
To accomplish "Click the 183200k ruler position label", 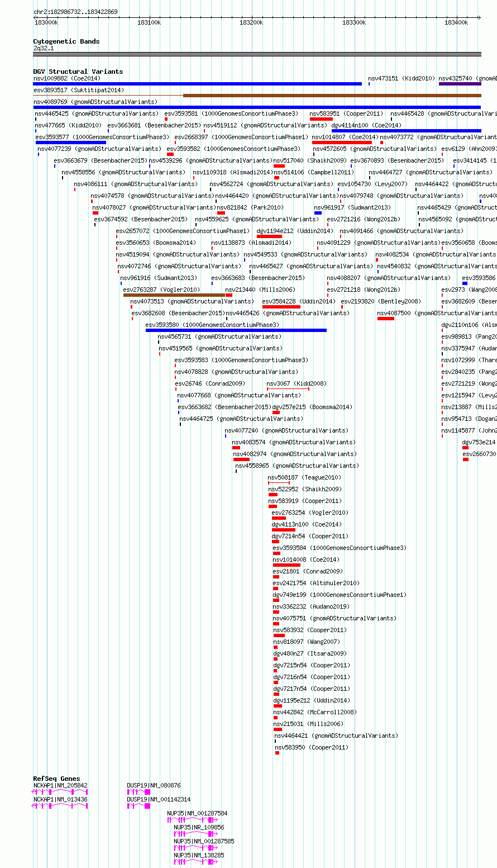I will (x=251, y=22).
